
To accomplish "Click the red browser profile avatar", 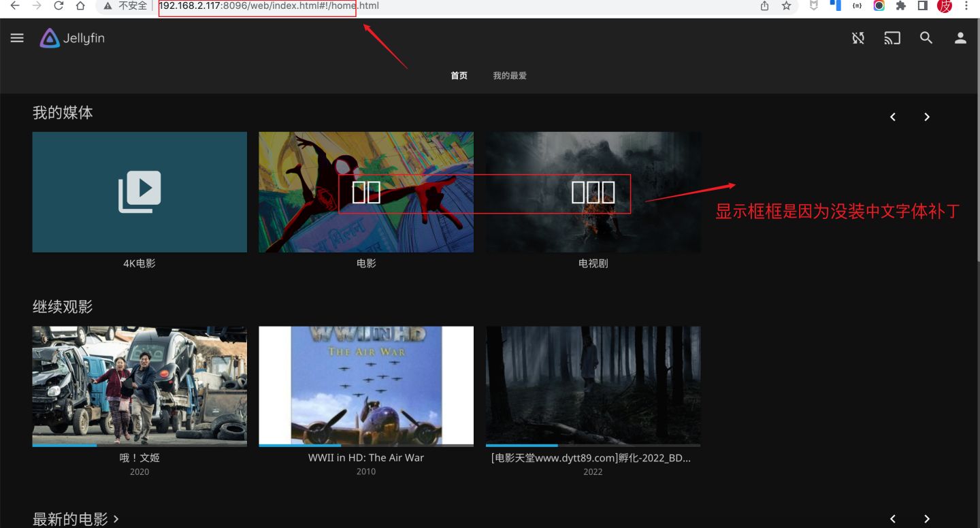I will coord(945,6).
